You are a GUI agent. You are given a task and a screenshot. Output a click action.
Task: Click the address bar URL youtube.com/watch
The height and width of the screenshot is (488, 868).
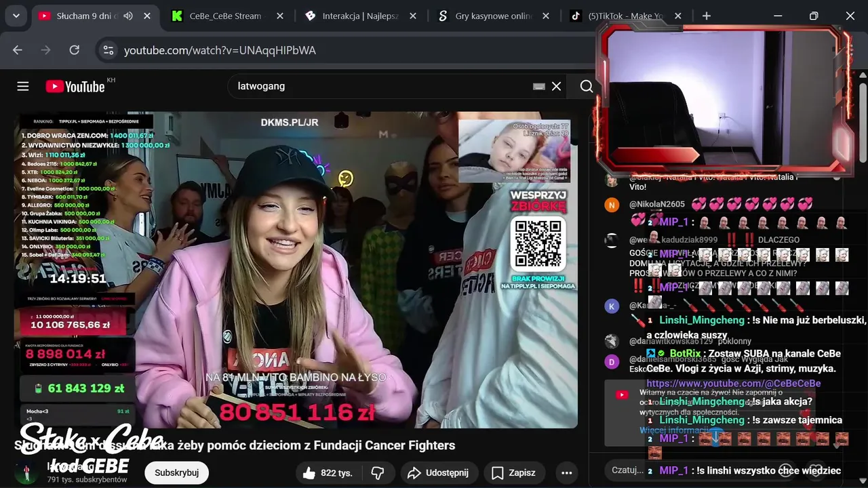[x=220, y=50]
